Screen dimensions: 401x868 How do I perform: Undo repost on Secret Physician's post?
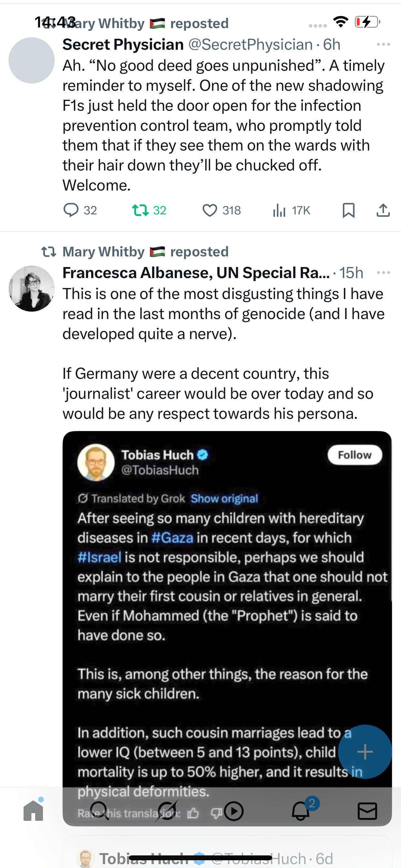(140, 210)
